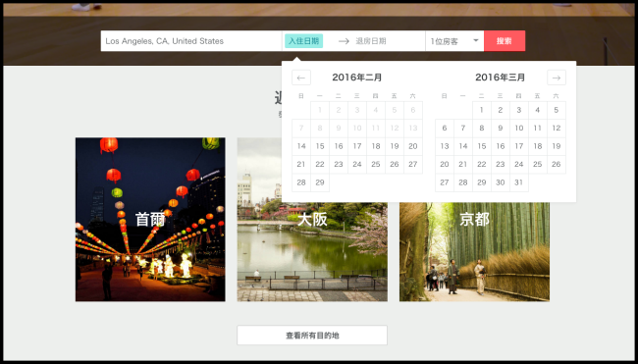Choose March 1 in the calendar
638x364 pixels.
click(482, 110)
